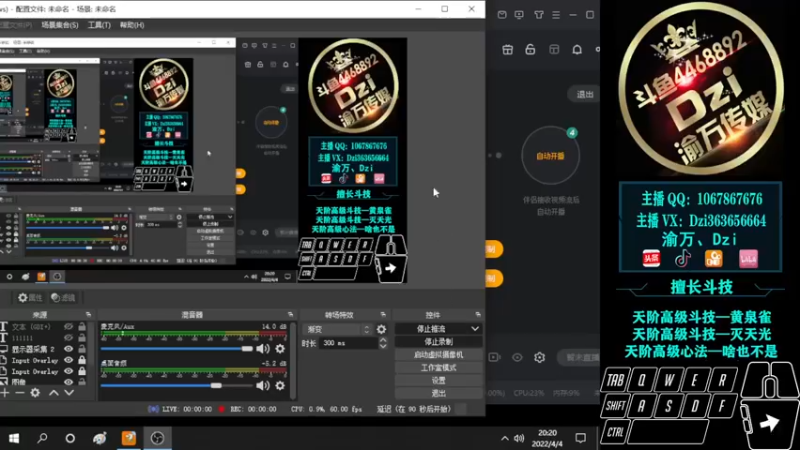Open the gift box icon in companion toolbar
This screenshot has width=800, height=450.
click(508, 49)
